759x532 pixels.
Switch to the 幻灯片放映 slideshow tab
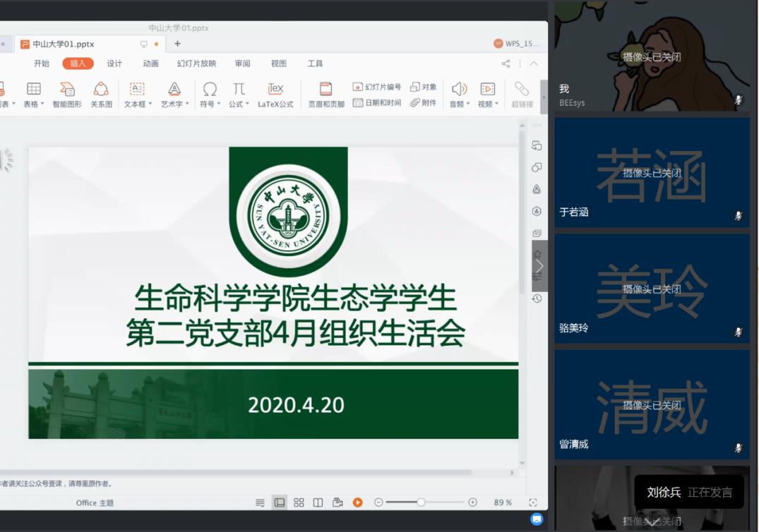tap(196, 64)
